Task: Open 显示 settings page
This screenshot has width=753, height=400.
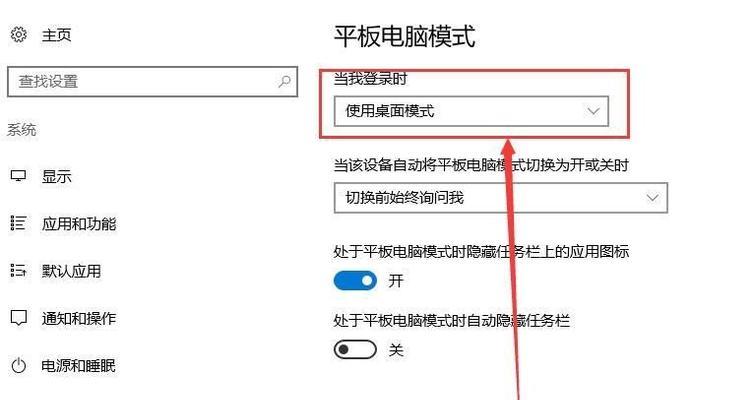Action: [x=56, y=176]
